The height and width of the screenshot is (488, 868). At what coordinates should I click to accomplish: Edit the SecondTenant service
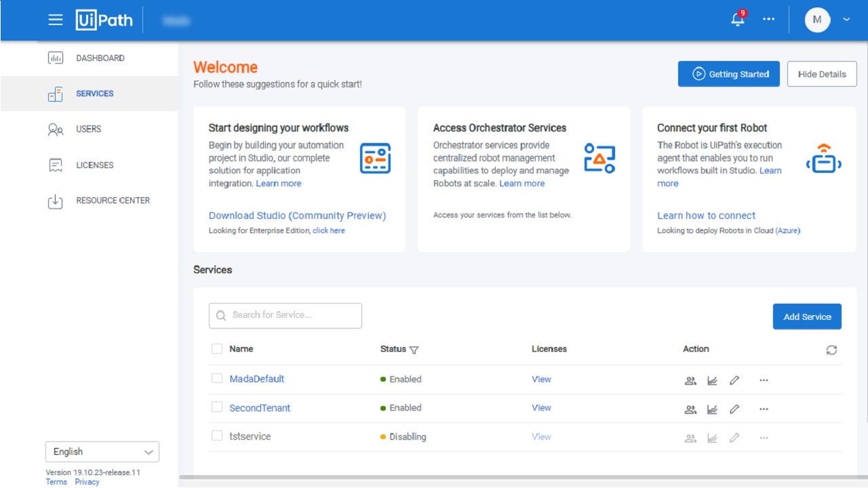[x=734, y=409]
